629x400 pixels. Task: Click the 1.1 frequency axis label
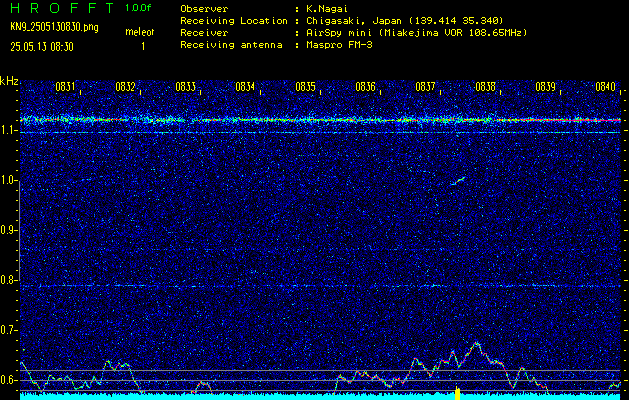tap(9, 131)
